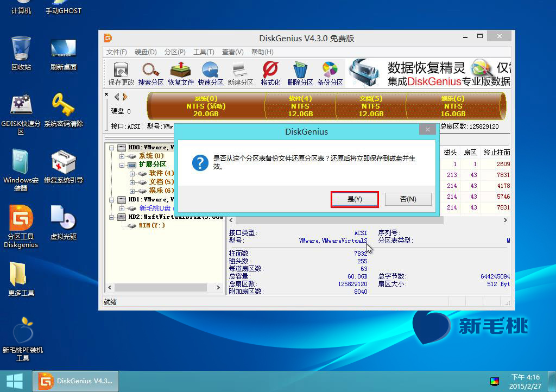Open the 修复系统引导 desktop tool
556x392 pixels.
point(64,167)
